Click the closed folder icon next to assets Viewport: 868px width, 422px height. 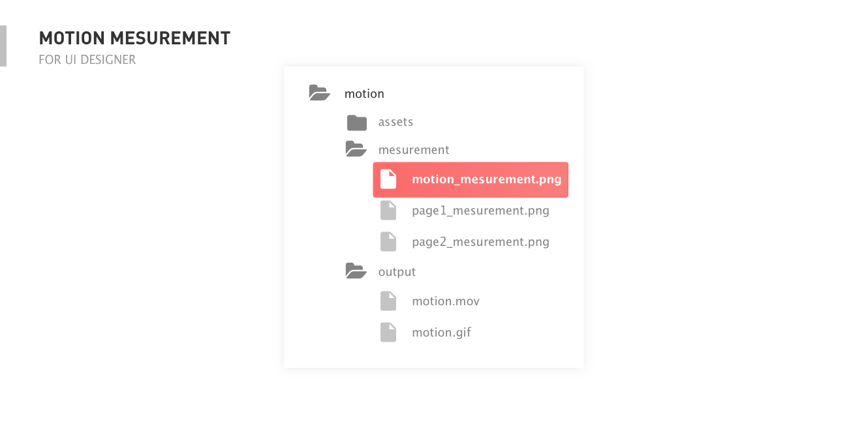[356, 122]
